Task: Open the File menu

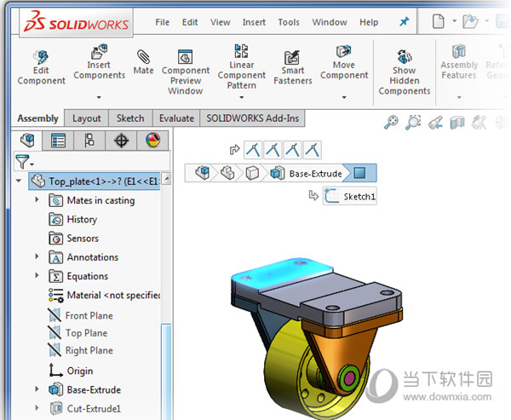Action: point(162,22)
